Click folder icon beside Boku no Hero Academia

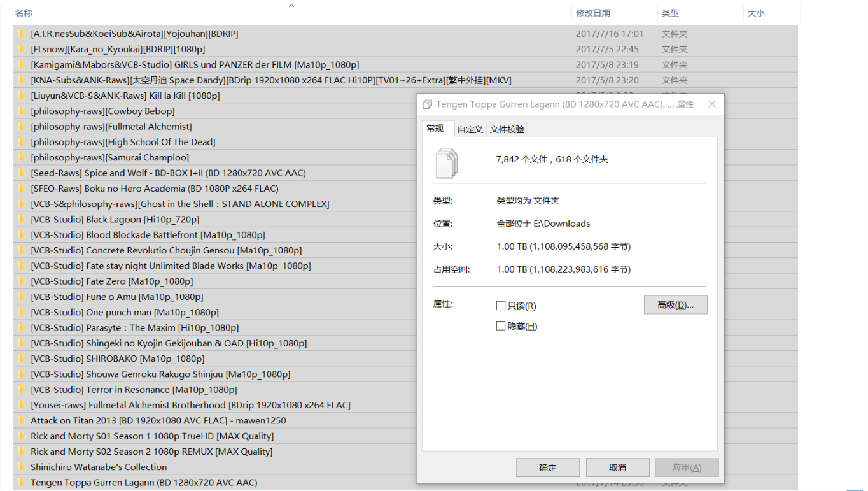pos(21,189)
